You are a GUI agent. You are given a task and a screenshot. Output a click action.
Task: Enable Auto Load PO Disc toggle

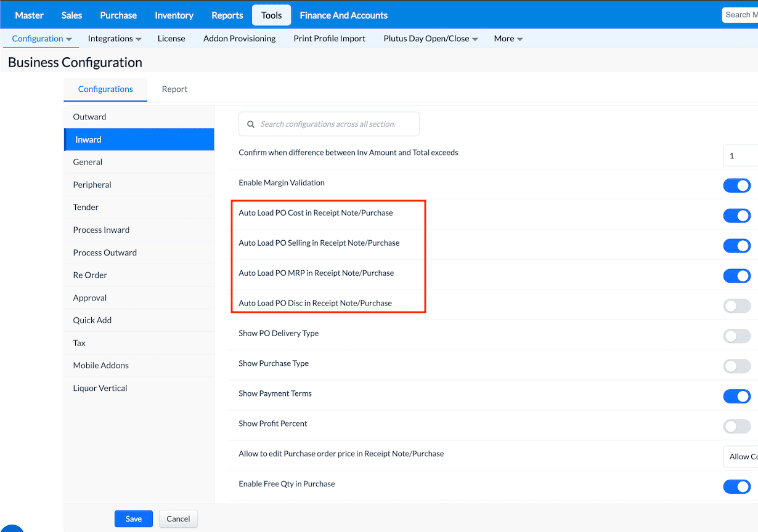[736, 306]
